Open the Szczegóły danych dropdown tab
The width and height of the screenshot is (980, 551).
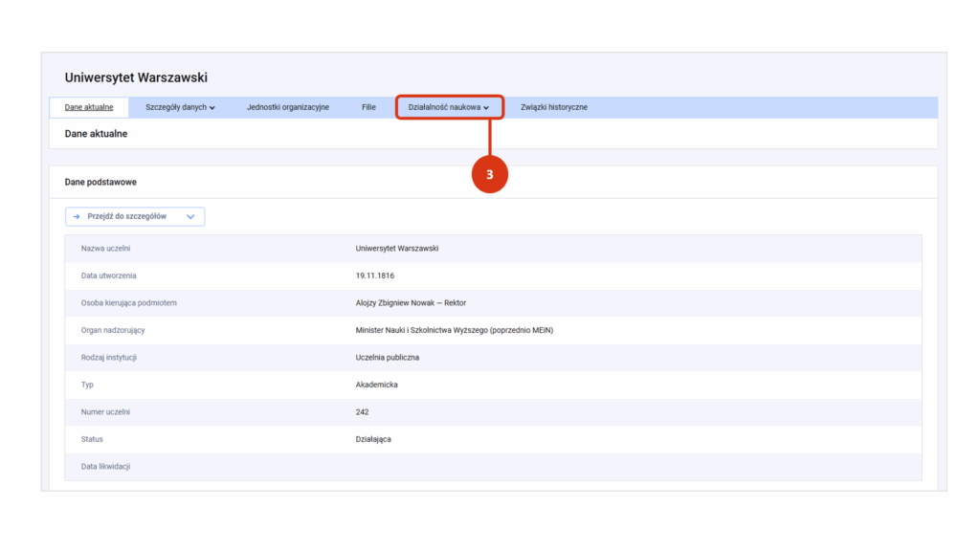pyautogui.click(x=180, y=107)
